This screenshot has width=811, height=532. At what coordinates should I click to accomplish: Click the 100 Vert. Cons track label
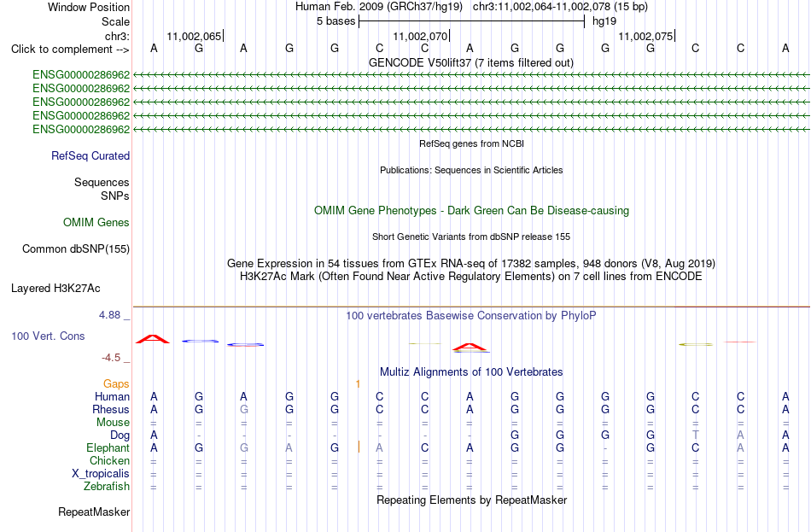pyautogui.click(x=48, y=336)
